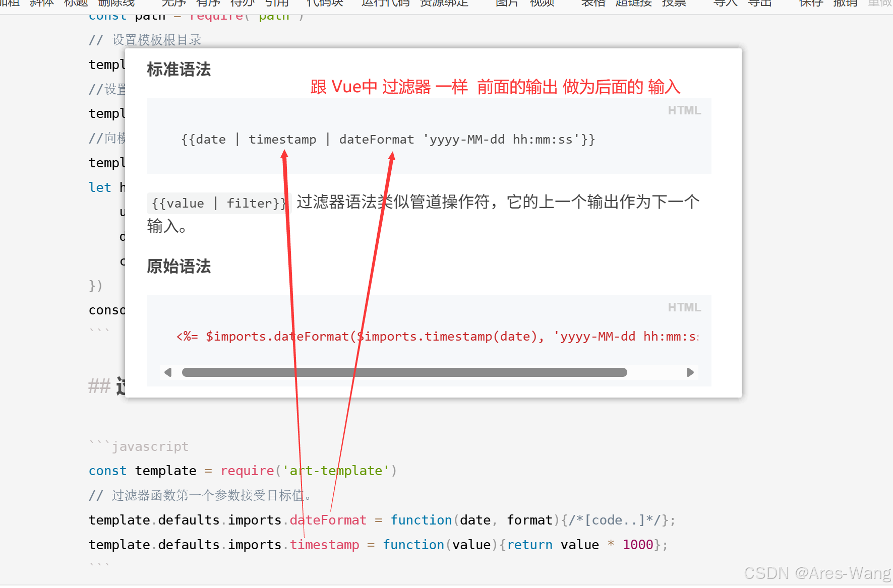
Task: Click the 'template.defaults.imports.timestamp' line
Action: coord(378,545)
